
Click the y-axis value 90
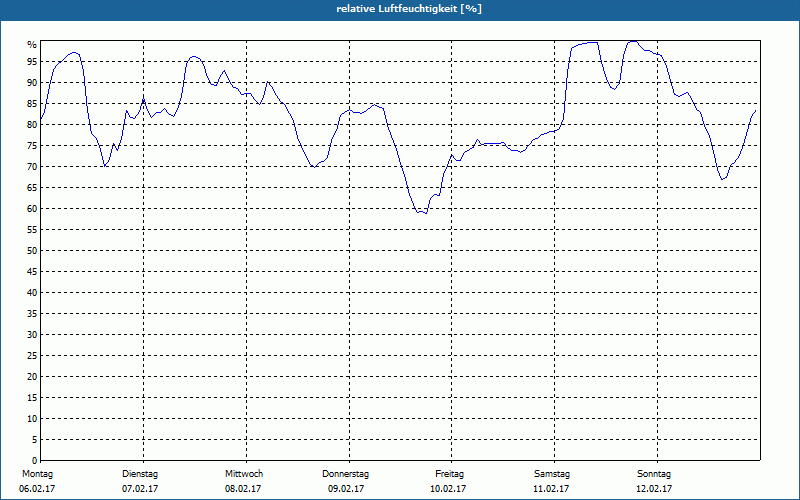(32, 83)
